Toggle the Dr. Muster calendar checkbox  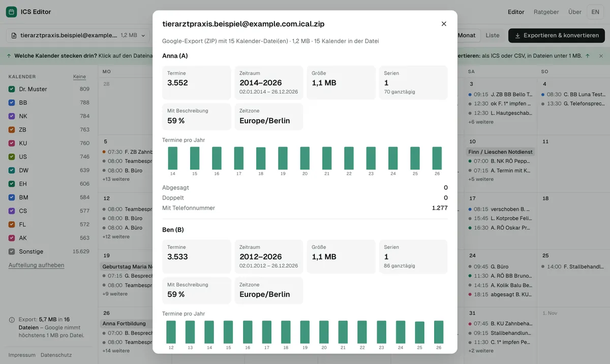tap(12, 89)
